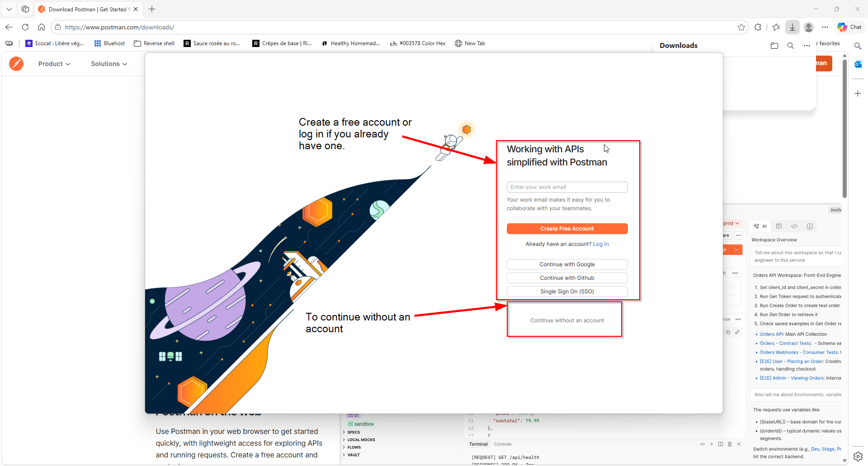Open the browser profile avatar
This screenshot has width=868, height=466.
tap(809, 27)
